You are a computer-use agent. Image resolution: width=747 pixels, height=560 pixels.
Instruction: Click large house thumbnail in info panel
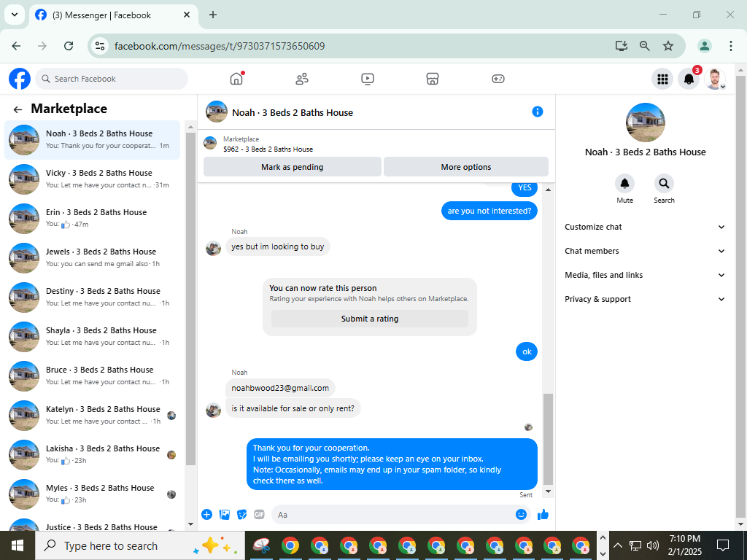tap(645, 122)
